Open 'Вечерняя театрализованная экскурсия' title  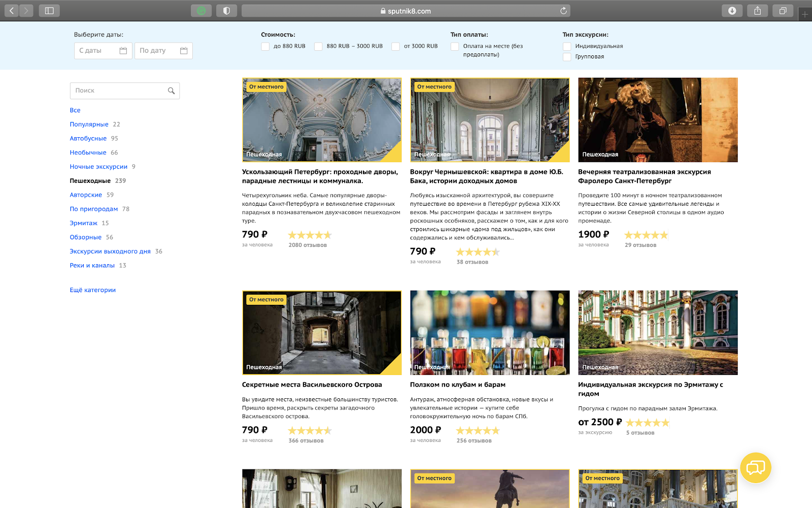[645, 177]
